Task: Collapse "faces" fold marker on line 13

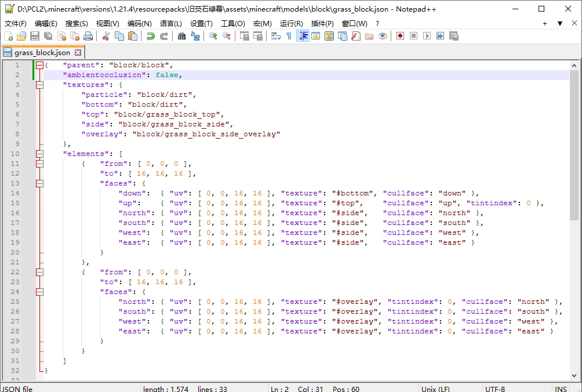Action: tap(40, 183)
